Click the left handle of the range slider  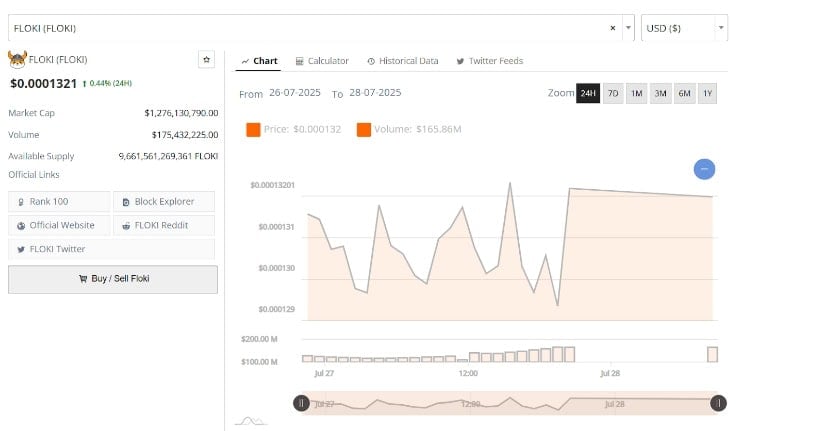pyautogui.click(x=301, y=404)
